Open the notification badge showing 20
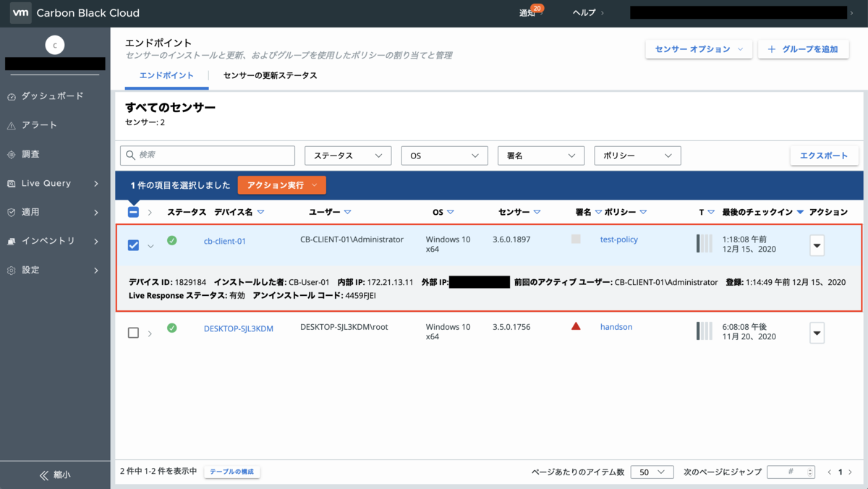The image size is (868, 489). tap(537, 8)
